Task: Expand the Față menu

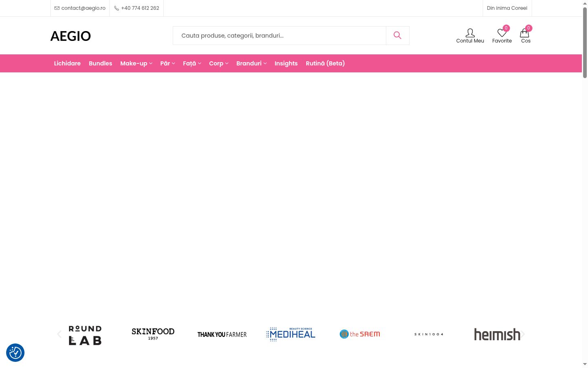Action: point(192,63)
